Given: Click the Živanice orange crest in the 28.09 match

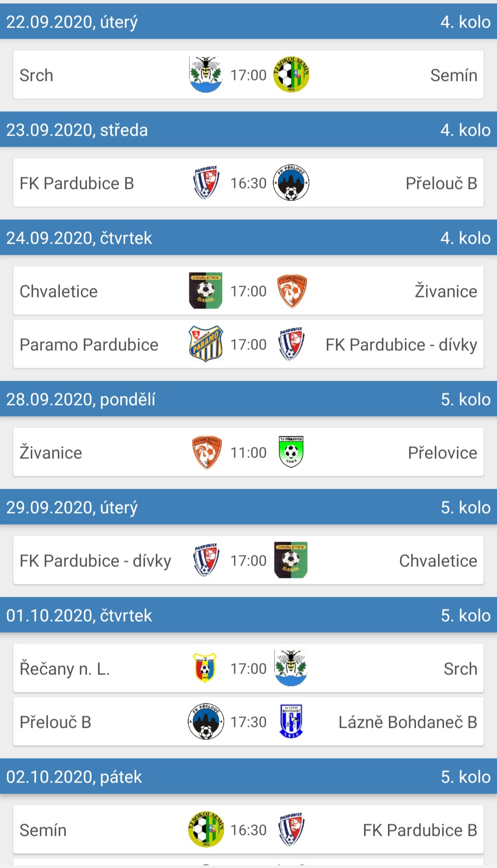Looking at the screenshot, I should (x=207, y=452).
